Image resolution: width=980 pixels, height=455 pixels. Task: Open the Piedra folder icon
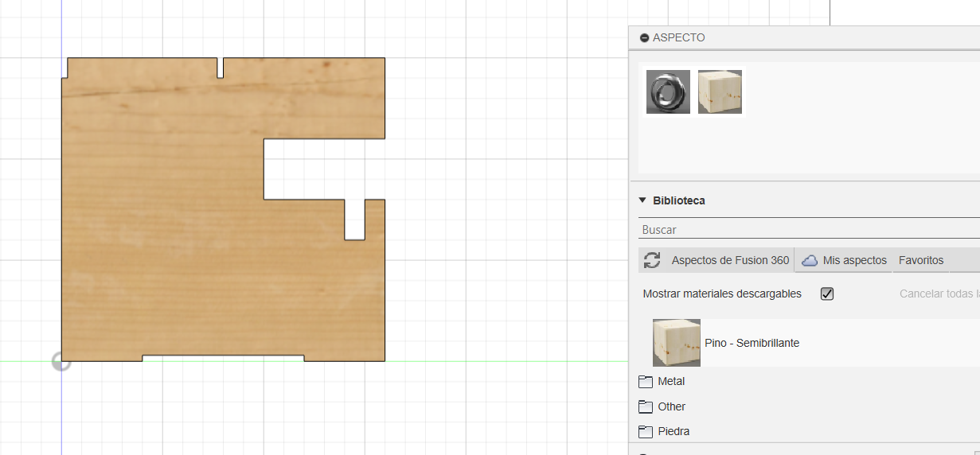(646, 431)
